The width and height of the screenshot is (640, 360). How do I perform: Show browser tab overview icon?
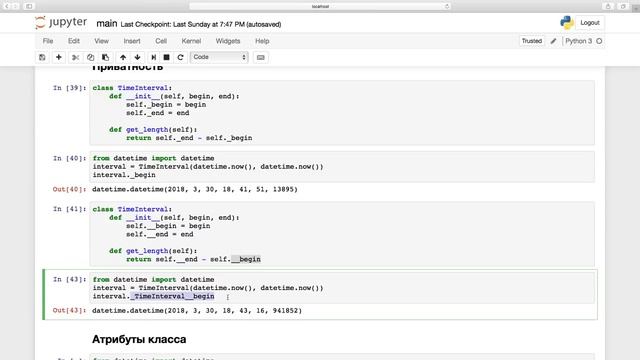click(623, 6)
